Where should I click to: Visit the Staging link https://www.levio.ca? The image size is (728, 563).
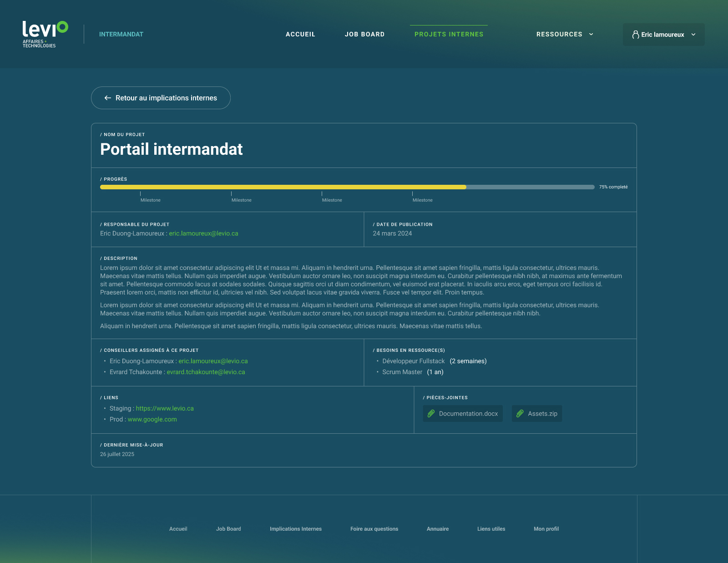pyautogui.click(x=164, y=408)
